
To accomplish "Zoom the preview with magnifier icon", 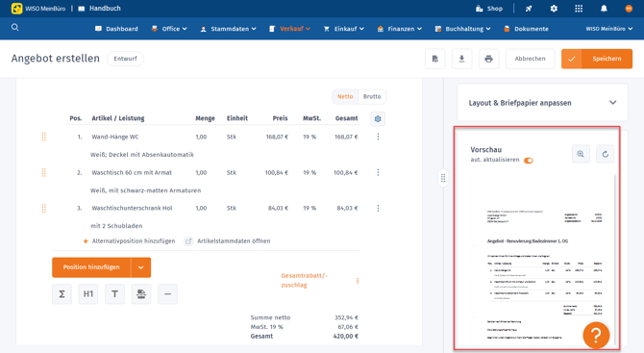I will (x=581, y=154).
